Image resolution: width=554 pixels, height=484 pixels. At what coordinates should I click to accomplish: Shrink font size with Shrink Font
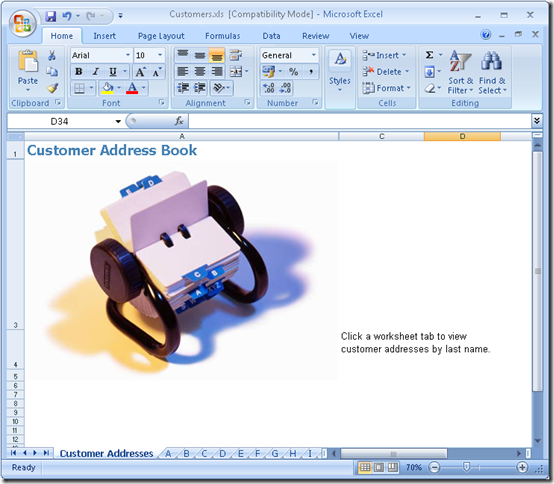pos(157,72)
